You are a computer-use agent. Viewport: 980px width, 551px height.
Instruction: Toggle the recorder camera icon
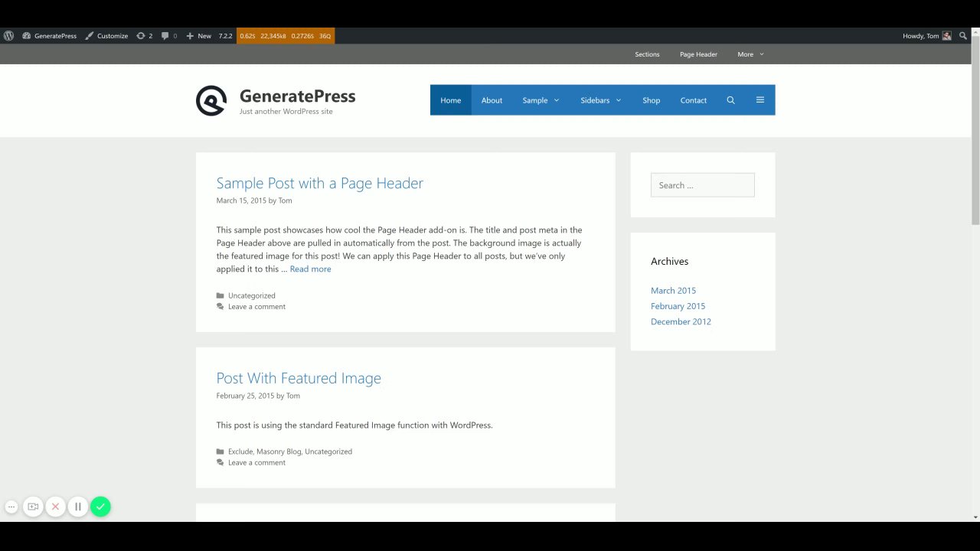point(33,507)
